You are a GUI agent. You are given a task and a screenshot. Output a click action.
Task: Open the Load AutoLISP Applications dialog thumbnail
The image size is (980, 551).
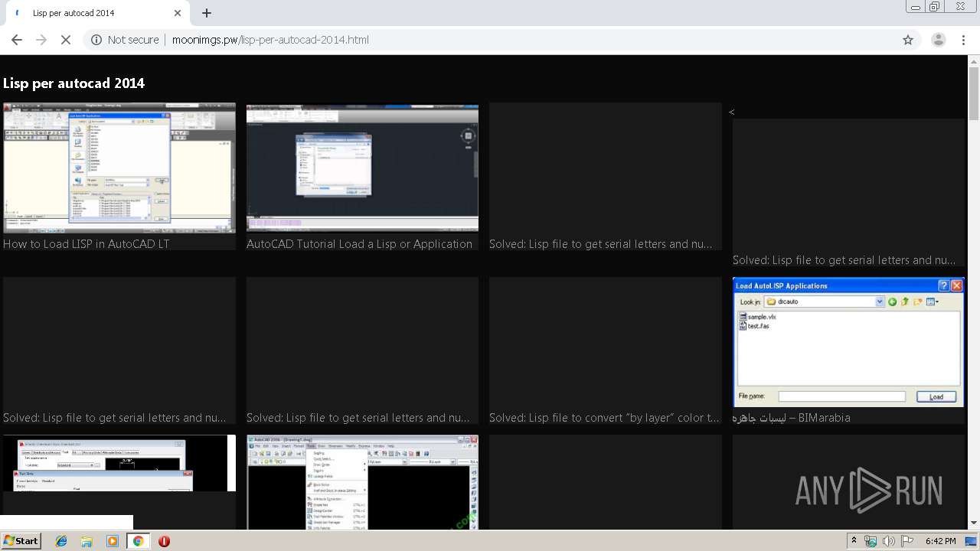[x=848, y=342]
